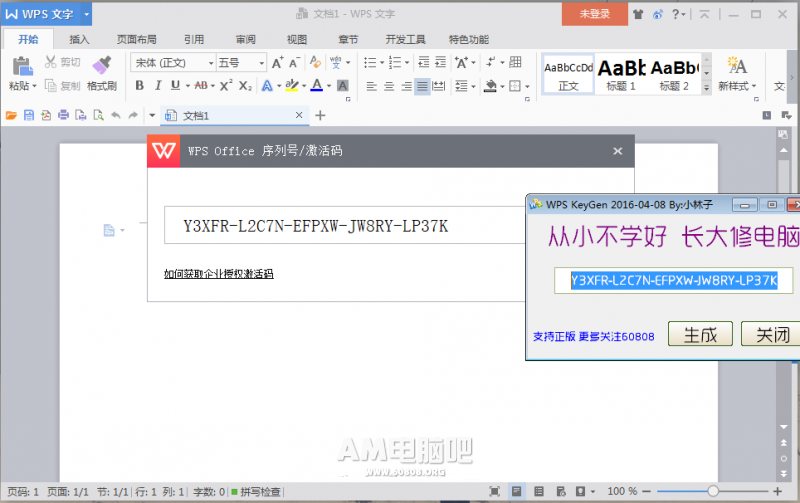
Task: Click the 未登录 login button
Action: 594,14
